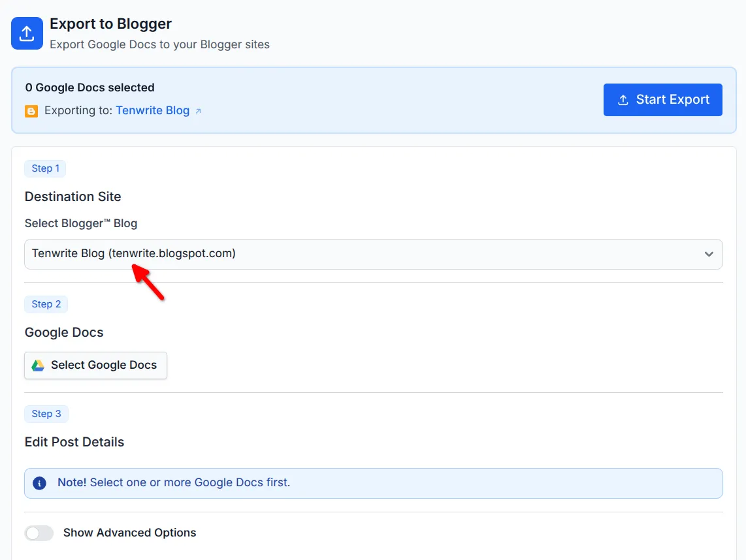Click the info icon in the note banner
Viewport: 746px width, 560px height.
coord(39,483)
